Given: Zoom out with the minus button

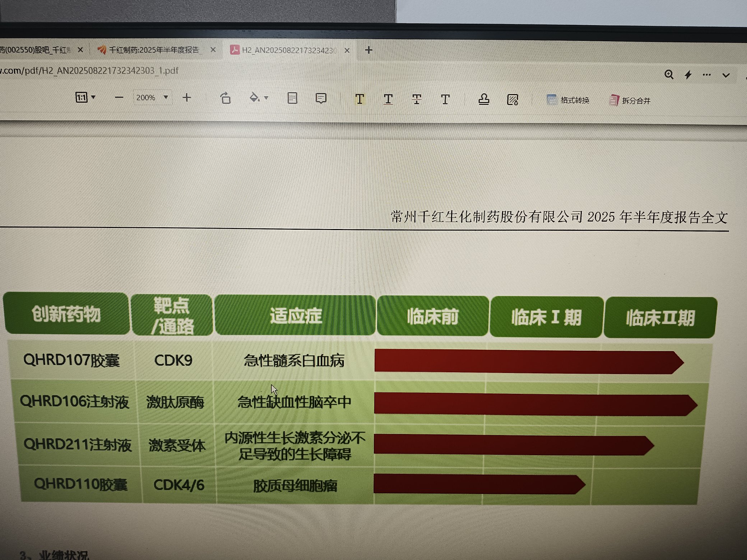Looking at the screenshot, I should click(119, 98).
